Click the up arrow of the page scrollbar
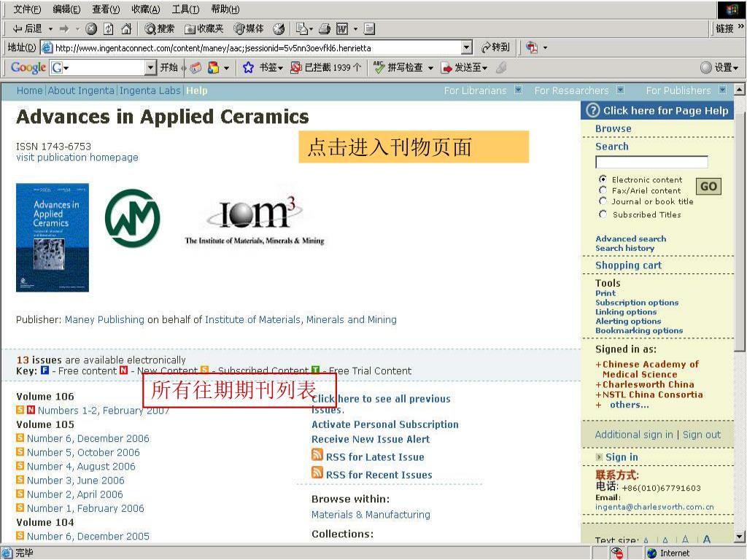Screen dimensions: 747x560 coord(740,89)
